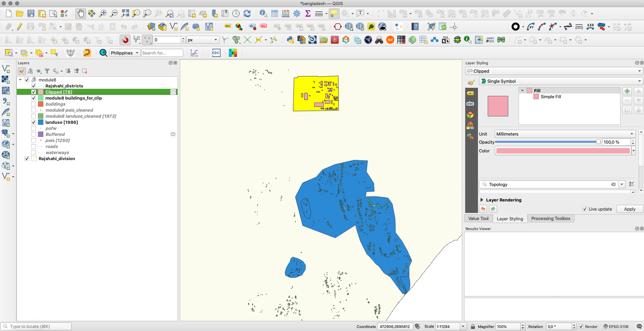644x331 pixels.
Task: Select the Simple Fill symbol layer
Action: [551, 97]
